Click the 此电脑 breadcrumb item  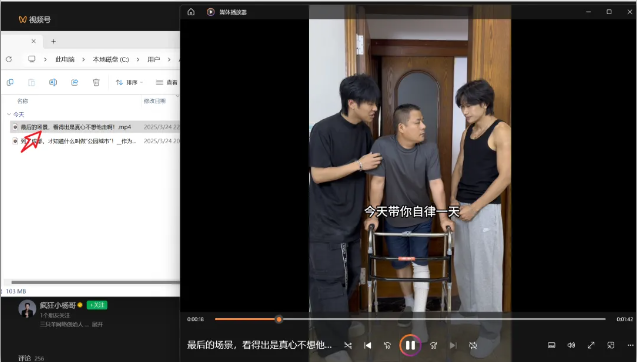pos(65,59)
